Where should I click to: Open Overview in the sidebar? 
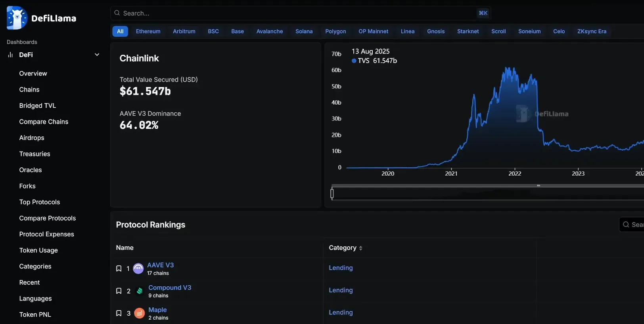coord(33,73)
